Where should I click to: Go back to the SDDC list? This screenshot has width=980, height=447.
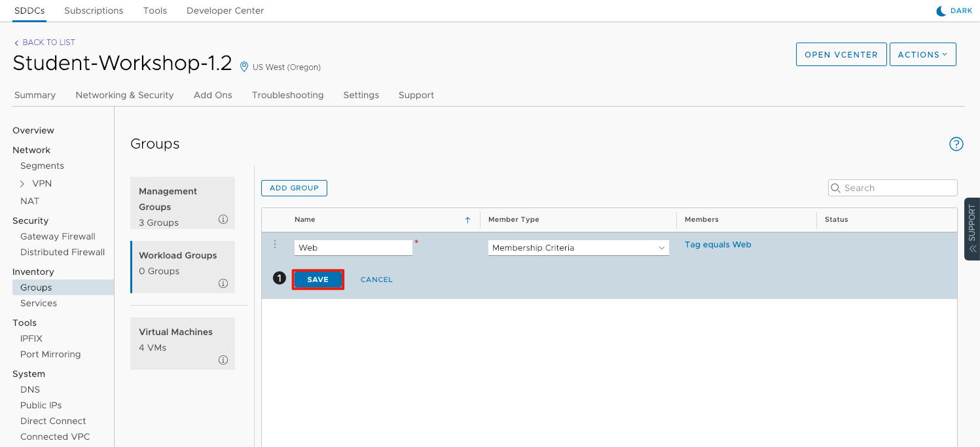click(x=45, y=43)
